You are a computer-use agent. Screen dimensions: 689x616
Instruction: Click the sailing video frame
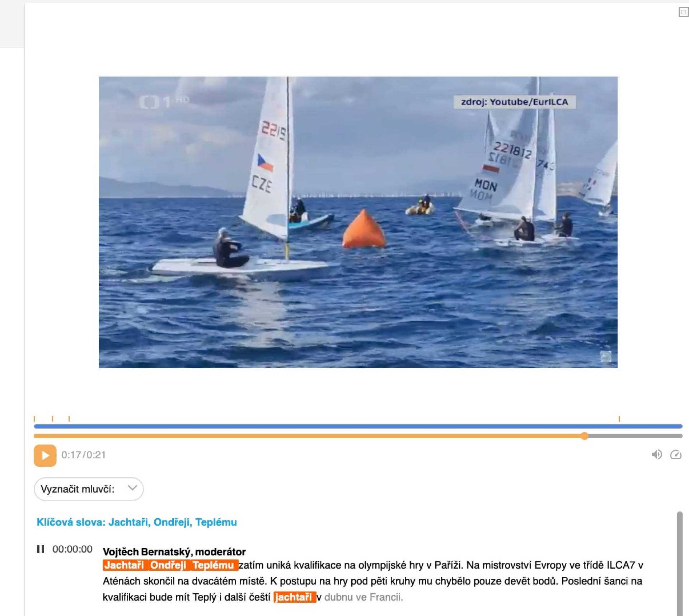358,222
